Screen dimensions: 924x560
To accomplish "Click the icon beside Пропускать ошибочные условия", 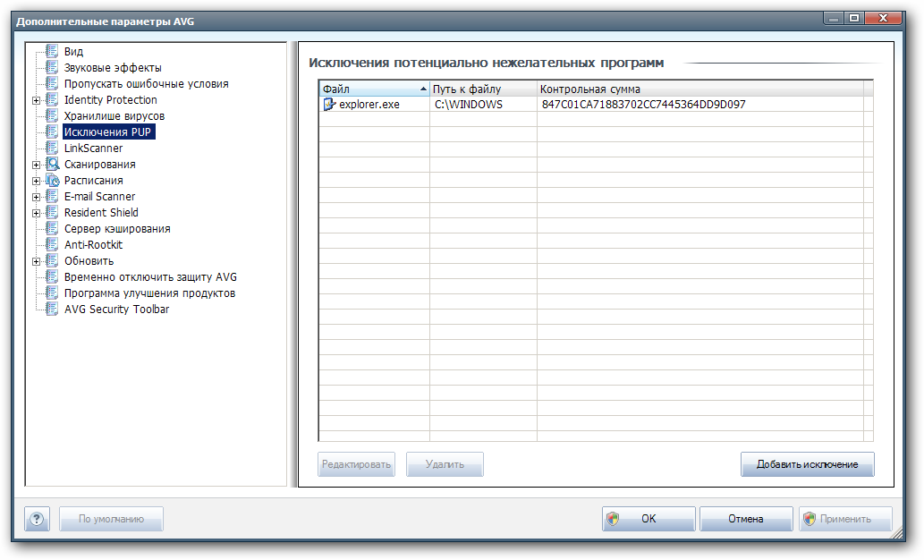I will point(52,83).
